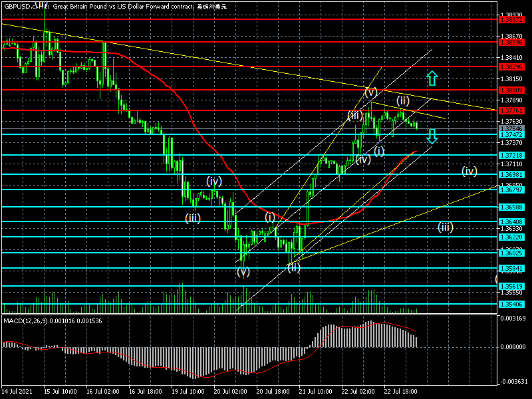Screen dimensions: 532x399
Task: Click price scale value 1.38150
Action: 511,78
